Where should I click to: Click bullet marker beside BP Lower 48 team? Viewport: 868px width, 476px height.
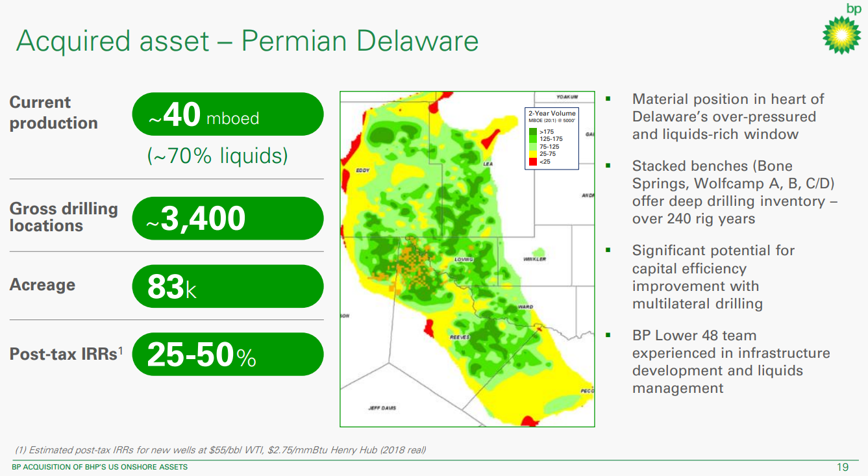coord(608,335)
